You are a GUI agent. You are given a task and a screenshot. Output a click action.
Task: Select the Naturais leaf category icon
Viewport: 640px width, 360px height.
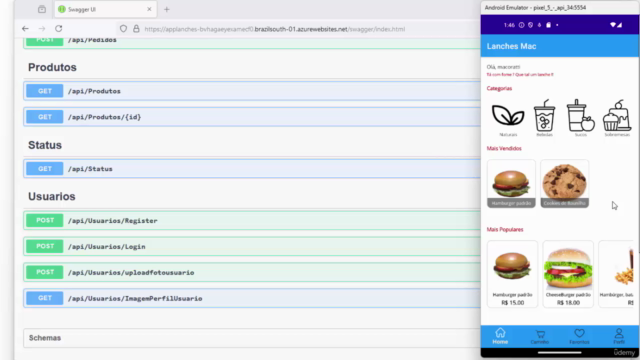coord(508,116)
